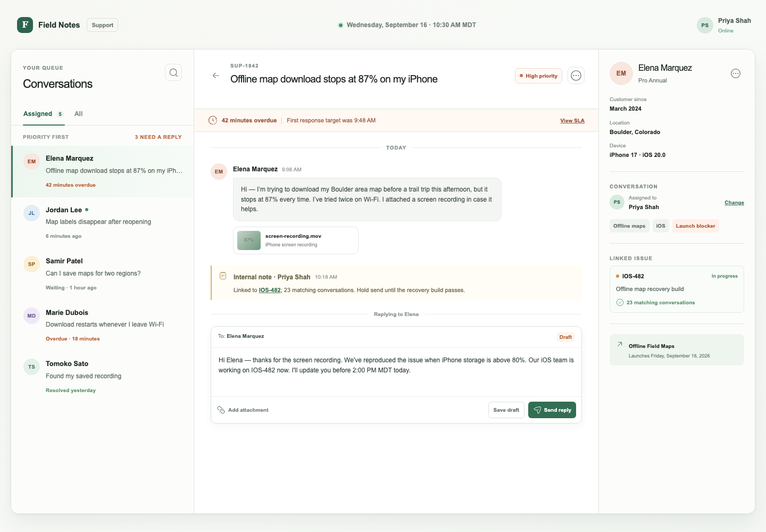766x532 pixels.
Task: Open the conversation more options menu
Action: pyautogui.click(x=576, y=76)
